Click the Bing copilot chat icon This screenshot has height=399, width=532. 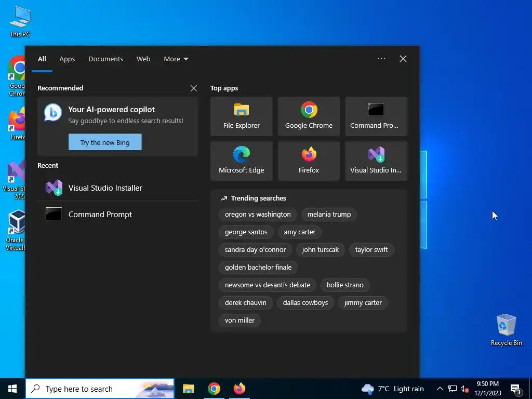coord(53,113)
